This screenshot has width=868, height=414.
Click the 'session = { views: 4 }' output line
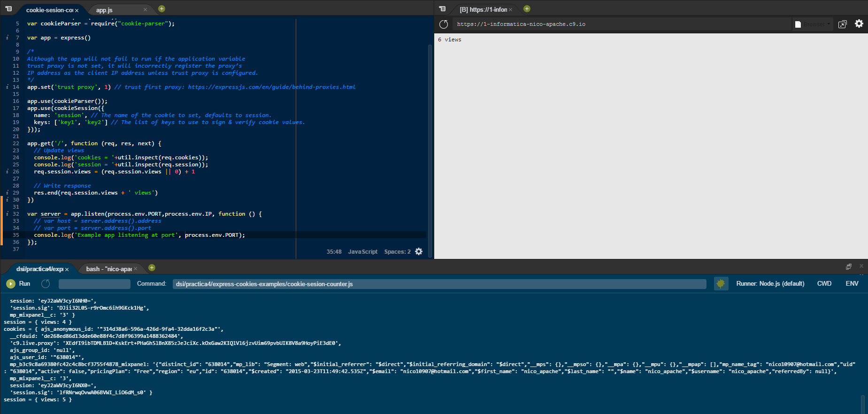(x=38, y=322)
